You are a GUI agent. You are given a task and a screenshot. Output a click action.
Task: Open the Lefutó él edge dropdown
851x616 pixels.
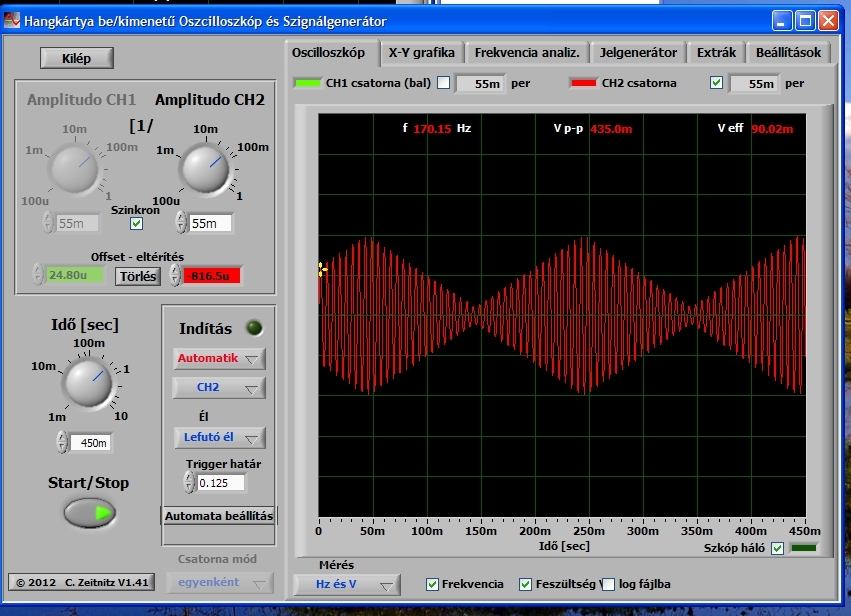[x=219, y=437]
